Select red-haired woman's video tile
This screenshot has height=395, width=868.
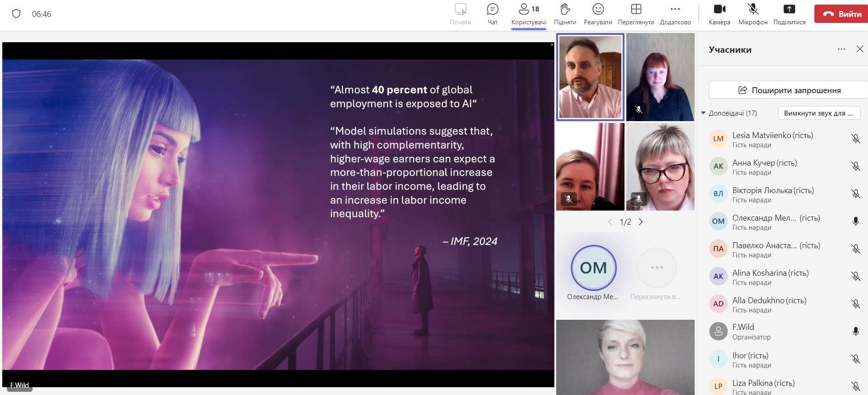660,77
